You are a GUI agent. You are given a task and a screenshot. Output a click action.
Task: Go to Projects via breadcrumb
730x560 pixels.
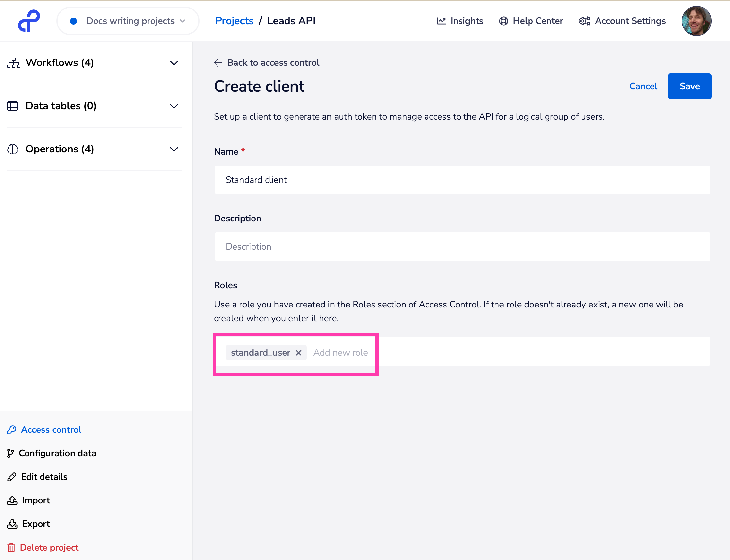click(x=234, y=21)
